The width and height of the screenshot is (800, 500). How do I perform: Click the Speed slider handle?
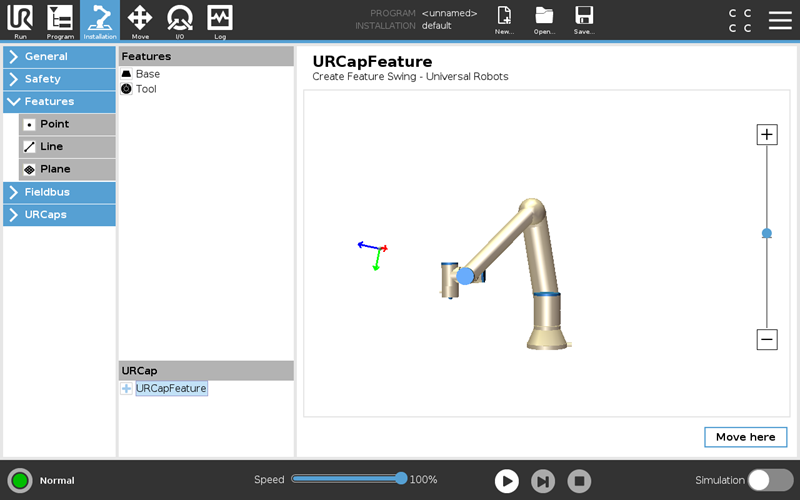click(401, 479)
